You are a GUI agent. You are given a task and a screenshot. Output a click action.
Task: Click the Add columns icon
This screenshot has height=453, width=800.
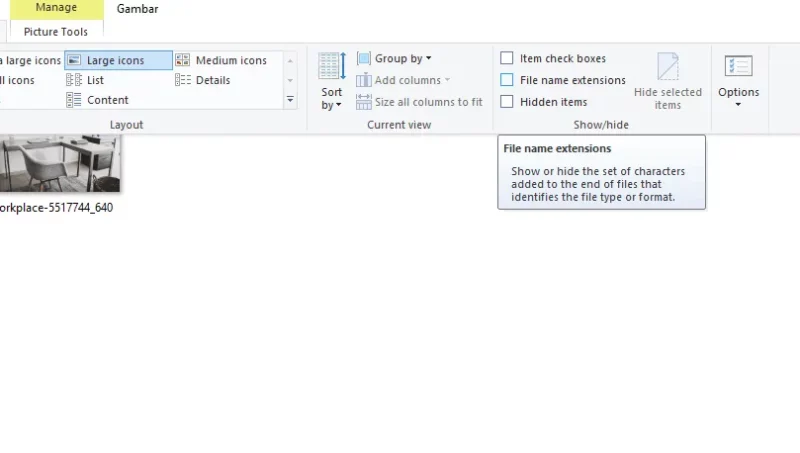pyautogui.click(x=364, y=80)
